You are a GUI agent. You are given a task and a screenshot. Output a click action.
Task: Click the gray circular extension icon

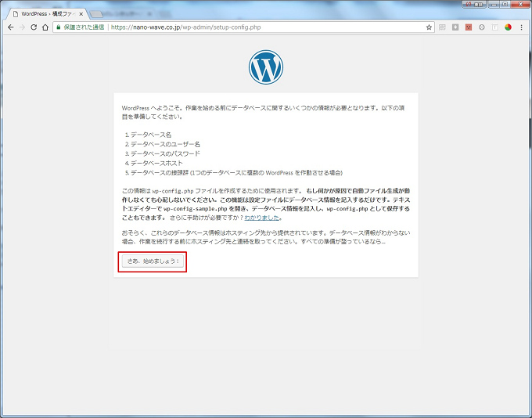482,27
